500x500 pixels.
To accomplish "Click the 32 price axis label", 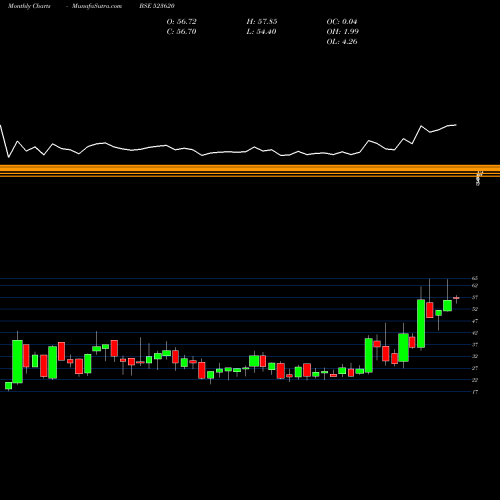I will click(x=475, y=356).
